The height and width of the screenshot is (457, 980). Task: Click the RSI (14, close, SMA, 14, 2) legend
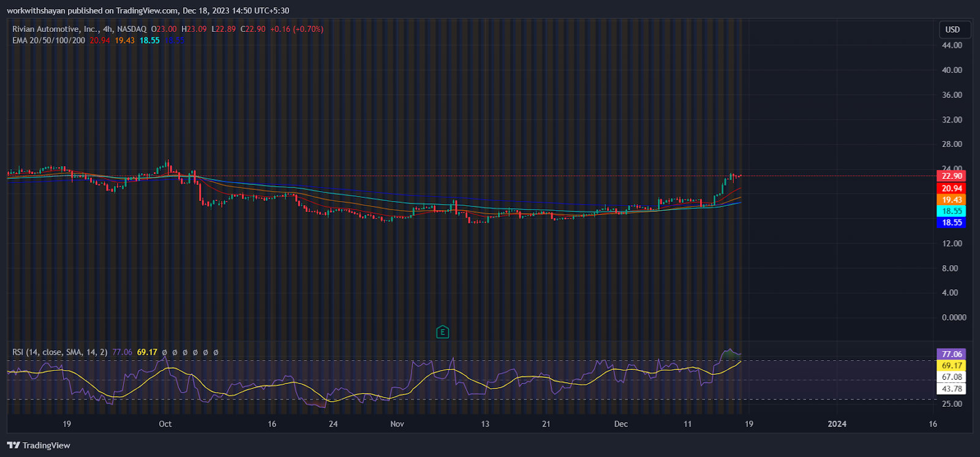(60, 352)
